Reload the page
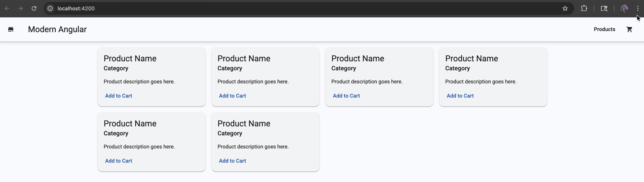644x182 pixels. coord(34,9)
